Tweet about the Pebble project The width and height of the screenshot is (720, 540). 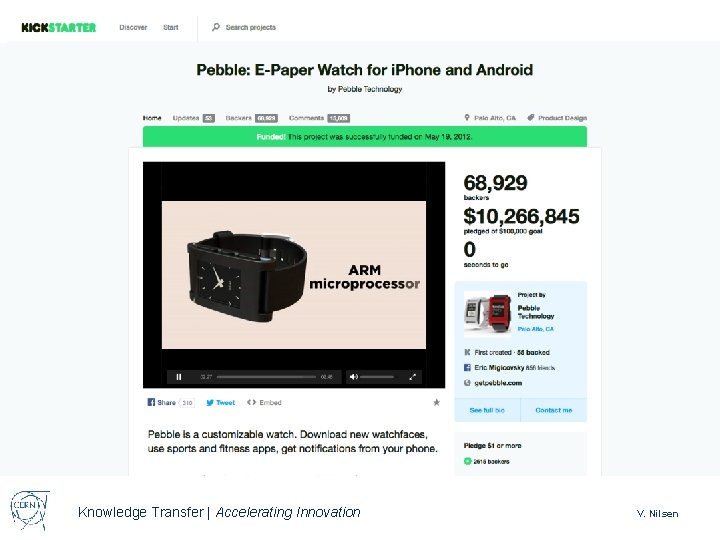[221, 403]
